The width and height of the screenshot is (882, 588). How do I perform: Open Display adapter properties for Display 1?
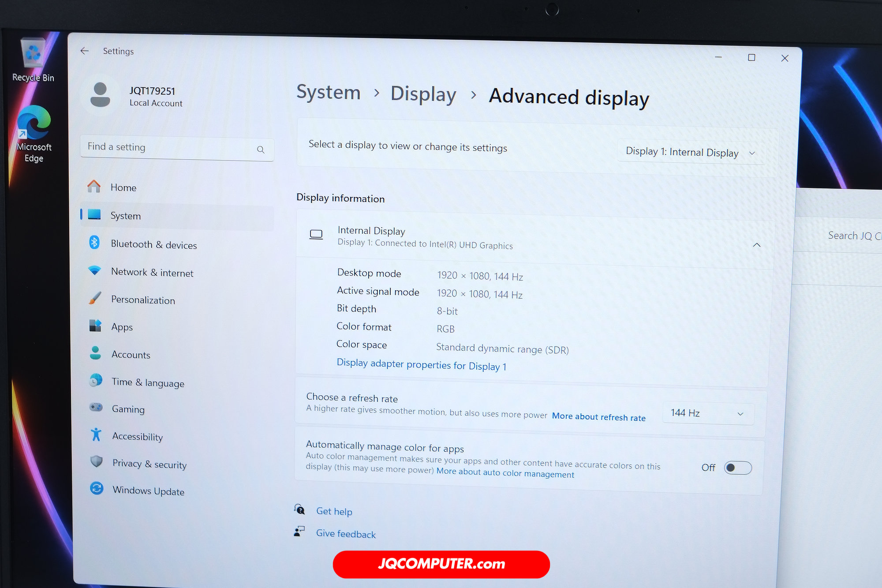click(x=421, y=364)
